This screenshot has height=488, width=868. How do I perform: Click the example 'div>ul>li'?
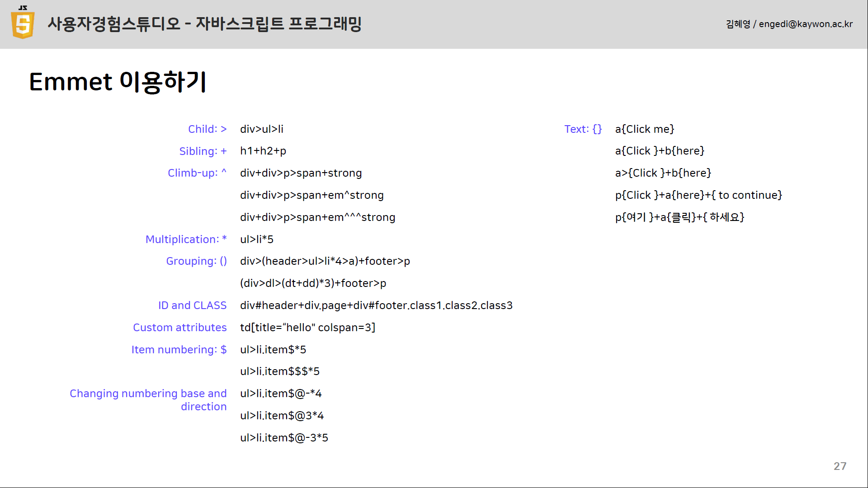261,129
